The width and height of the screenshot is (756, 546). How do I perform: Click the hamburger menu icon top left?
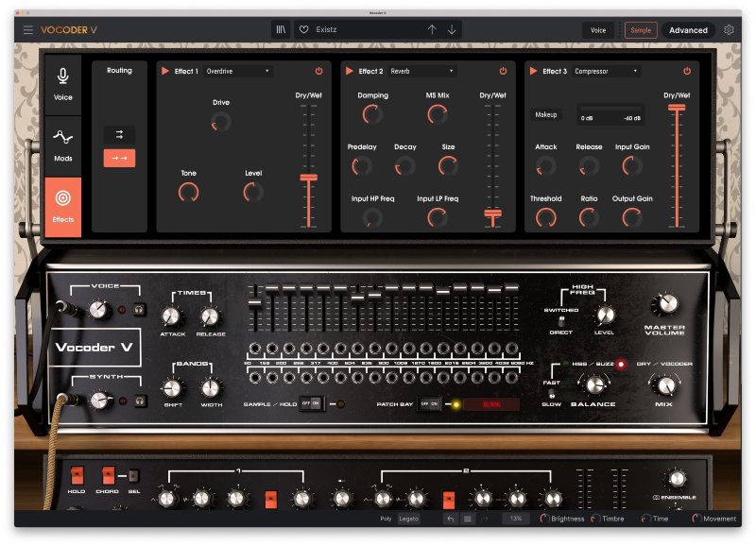click(26, 28)
